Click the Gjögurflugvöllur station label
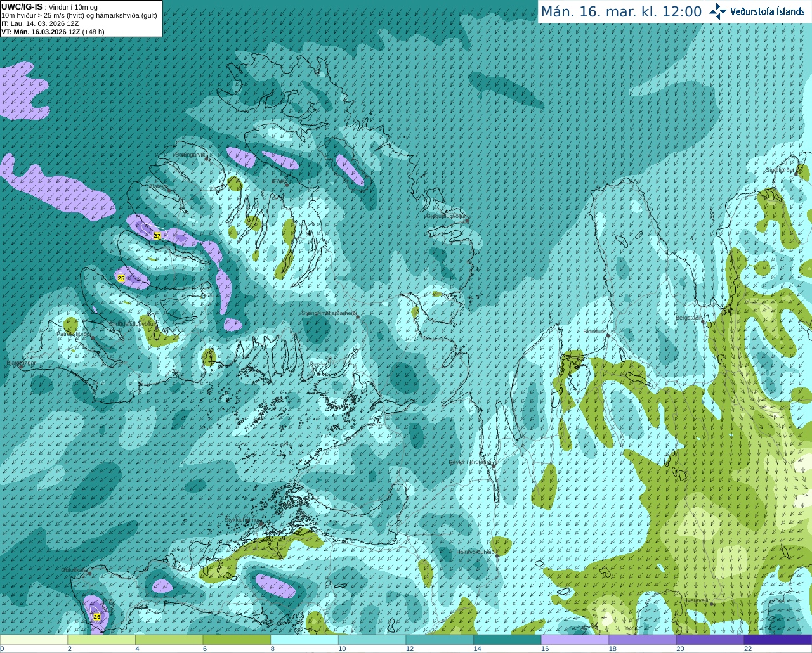This screenshot has width=812, height=653. click(446, 216)
